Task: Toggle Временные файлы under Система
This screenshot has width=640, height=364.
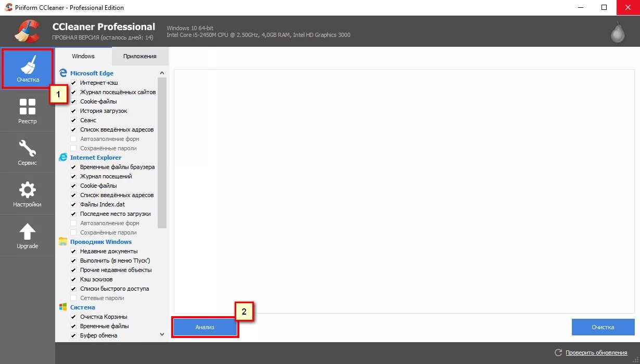Action: tap(73, 326)
